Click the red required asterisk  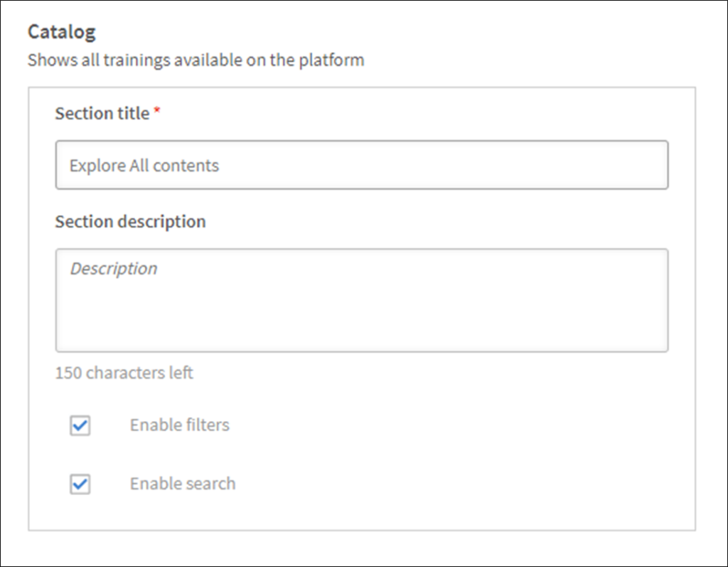coord(157,112)
